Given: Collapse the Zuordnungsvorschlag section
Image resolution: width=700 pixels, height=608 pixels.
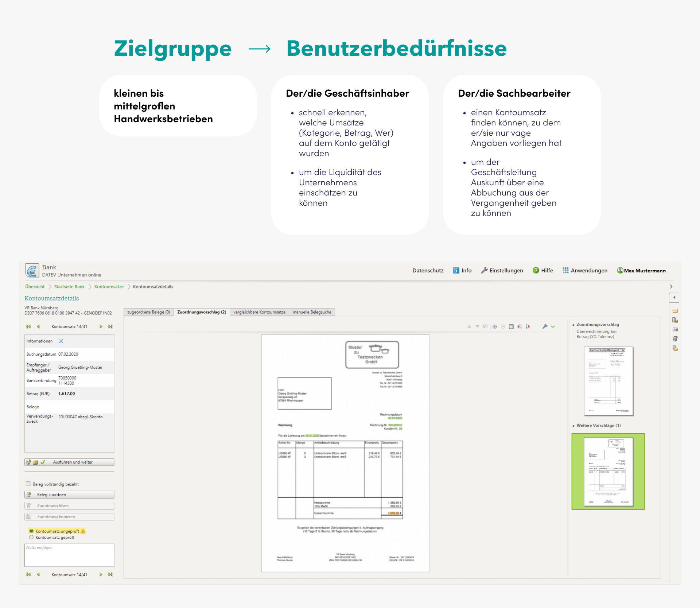Looking at the screenshot, I should (x=573, y=325).
